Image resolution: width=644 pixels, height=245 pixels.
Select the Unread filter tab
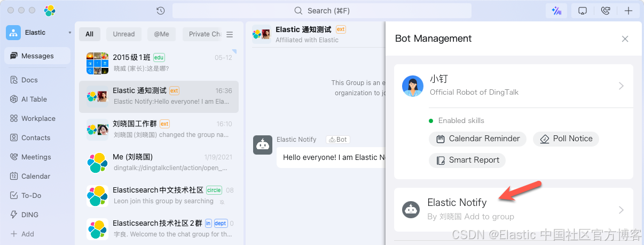(x=124, y=34)
